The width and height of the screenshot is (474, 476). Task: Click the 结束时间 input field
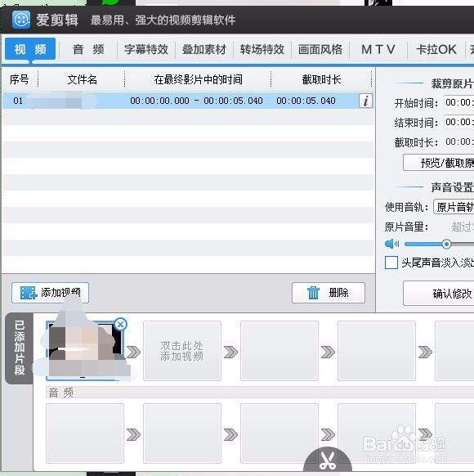[x=459, y=122]
